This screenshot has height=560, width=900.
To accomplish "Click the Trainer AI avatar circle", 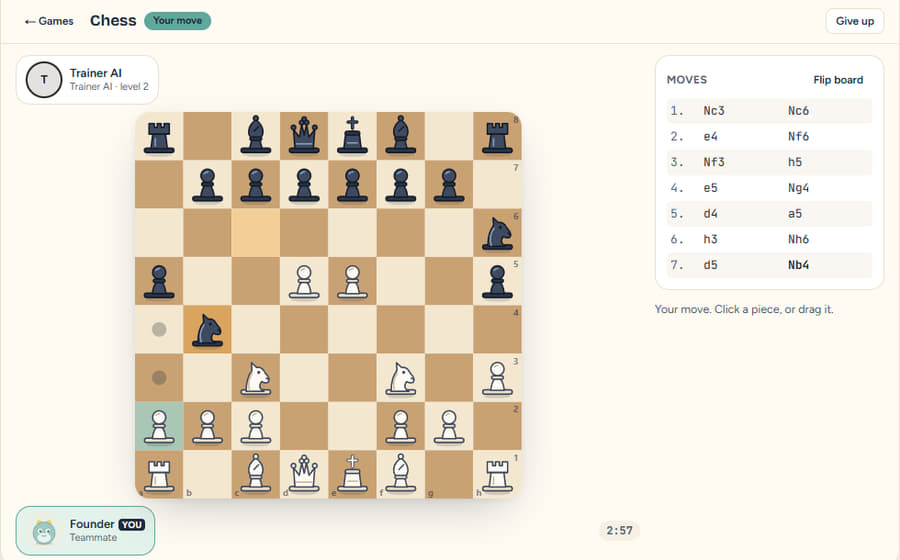I will (x=44, y=80).
